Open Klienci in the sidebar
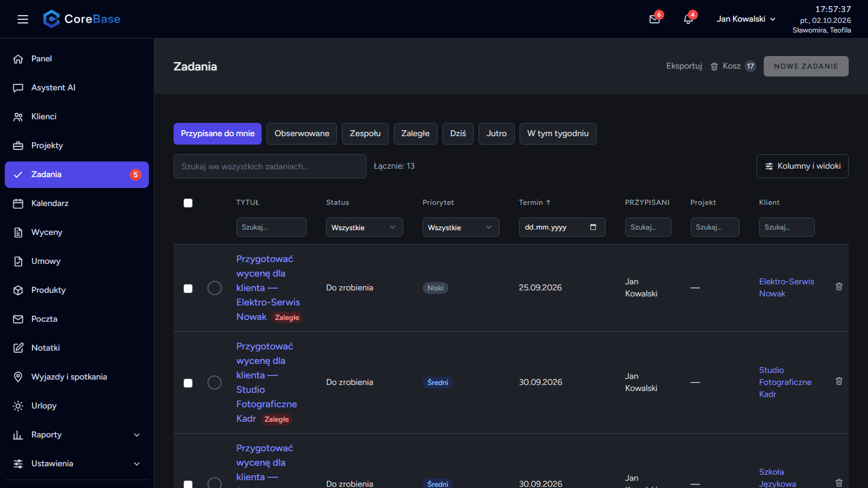This screenshot has height=488, width=868. 77,116
